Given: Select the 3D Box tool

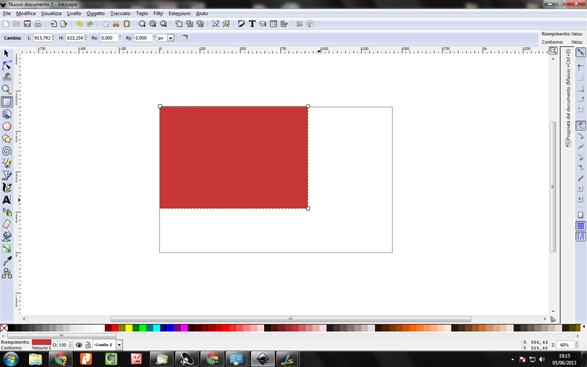Looking at the screenshot, I should click(6, 114).
